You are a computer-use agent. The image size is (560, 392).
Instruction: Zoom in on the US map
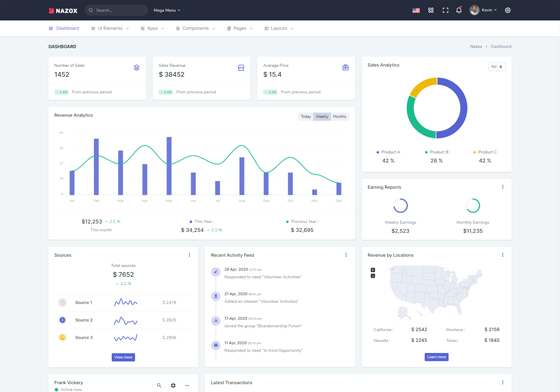coord(373,270)
